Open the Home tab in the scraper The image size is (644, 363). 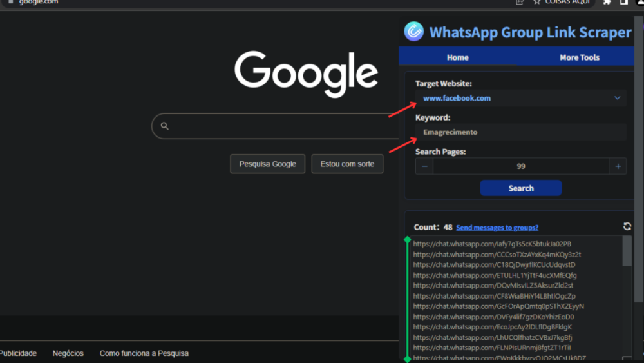(457, 57)
